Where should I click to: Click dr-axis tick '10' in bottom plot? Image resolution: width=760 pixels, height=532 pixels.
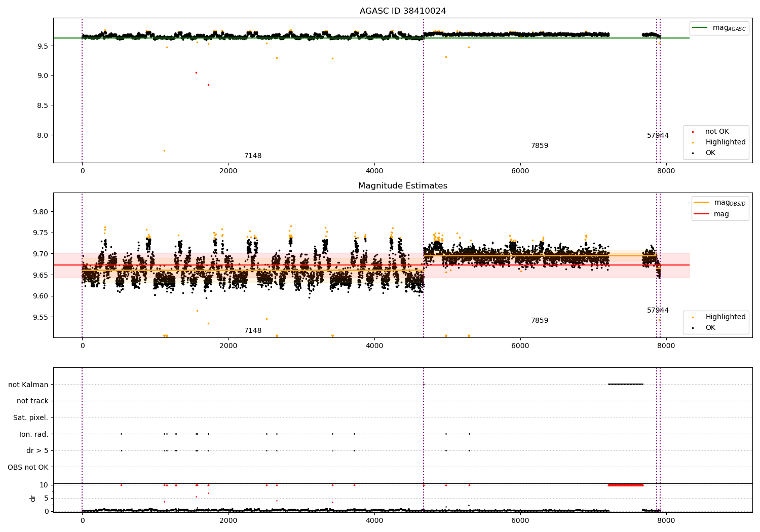[x=44, y=485]
